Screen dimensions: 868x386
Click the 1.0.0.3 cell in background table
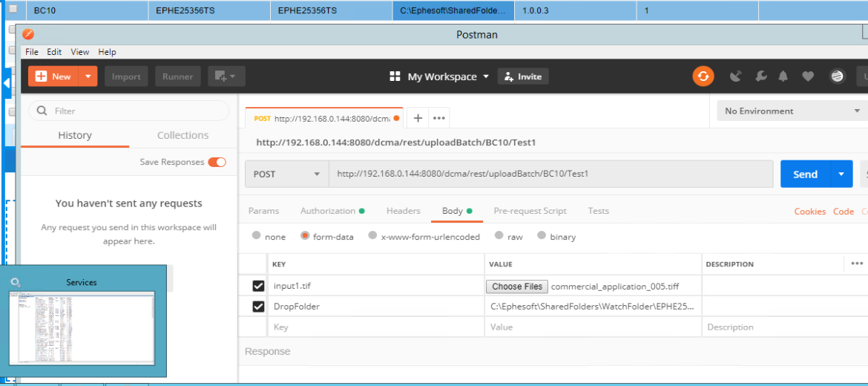(575, 10)
